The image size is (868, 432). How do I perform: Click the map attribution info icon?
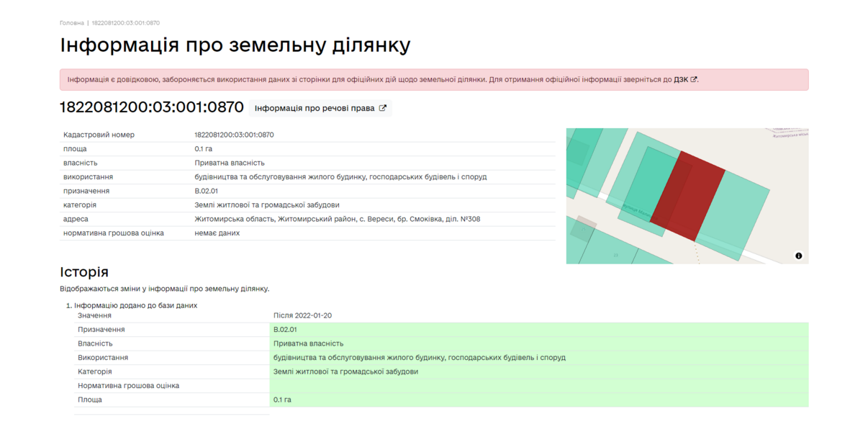click(798, 256)
